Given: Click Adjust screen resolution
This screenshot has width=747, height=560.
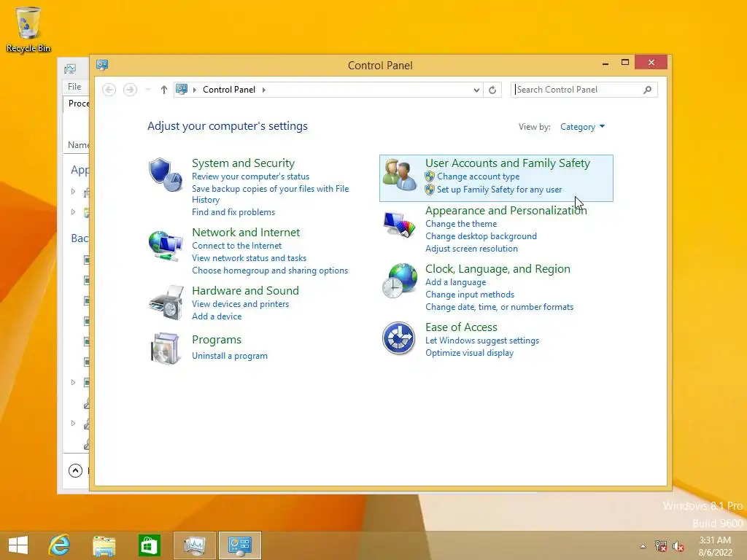Looking at the screenshot, I should [x=471, y=249].
